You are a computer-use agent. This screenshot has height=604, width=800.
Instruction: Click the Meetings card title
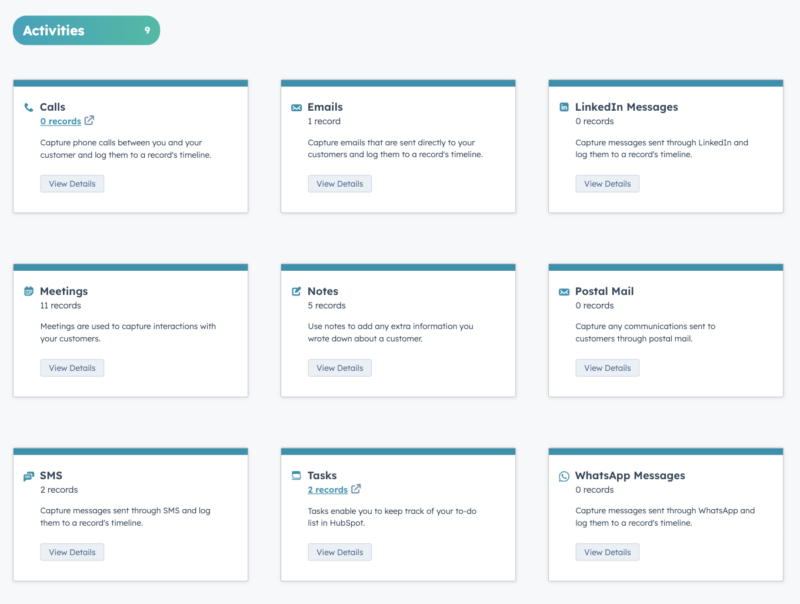[x=64, y=291]
